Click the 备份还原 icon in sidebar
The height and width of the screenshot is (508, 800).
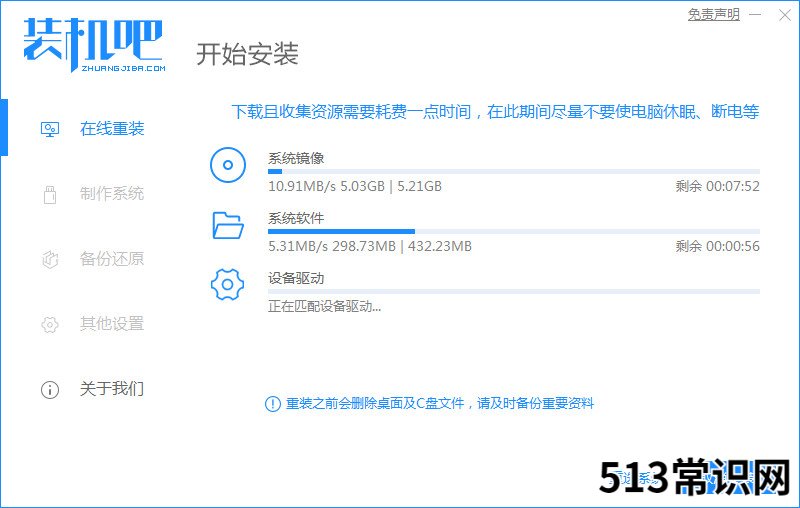pyautogui.click(x=50, y=259)
